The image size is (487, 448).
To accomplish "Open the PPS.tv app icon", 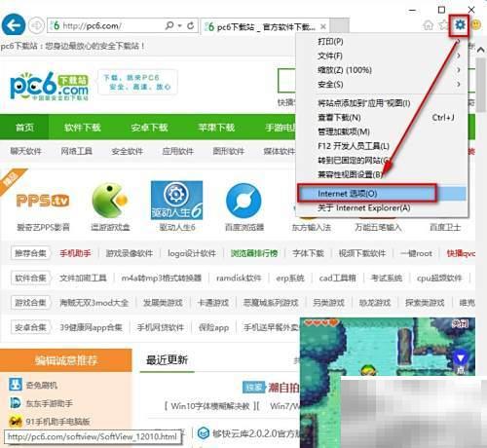I will click(x=43, y=201).
